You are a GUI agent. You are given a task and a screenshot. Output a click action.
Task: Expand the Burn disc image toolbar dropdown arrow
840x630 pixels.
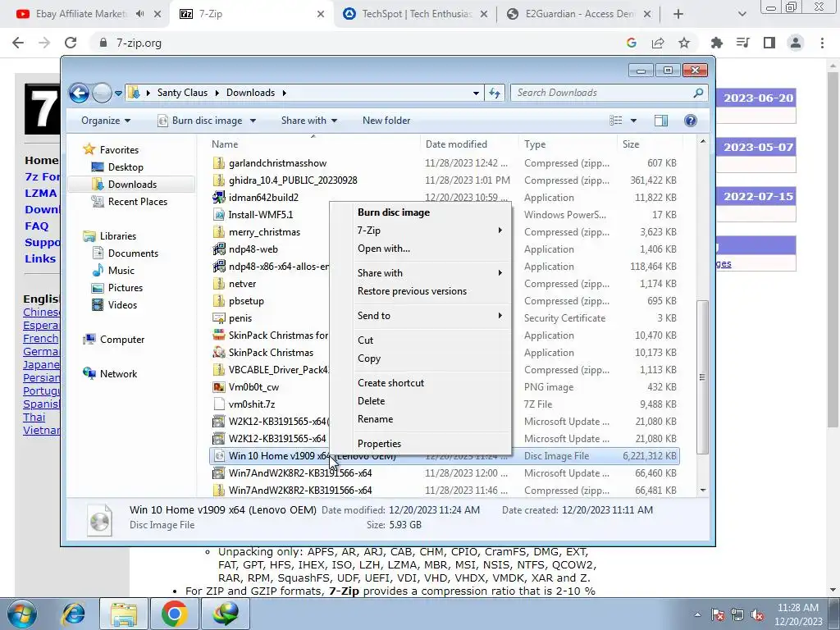[x=253, y=121]
